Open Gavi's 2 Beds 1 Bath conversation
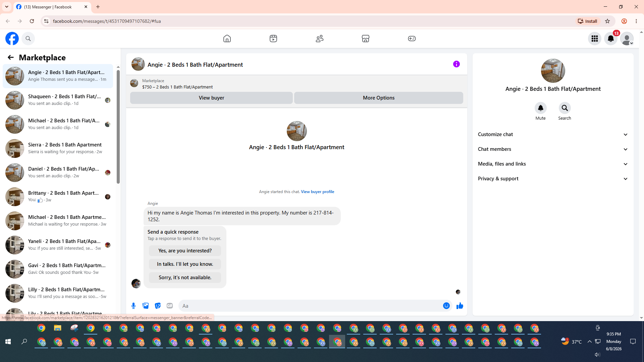Screen dimensions: 644x362 click(x=58, y=269)
